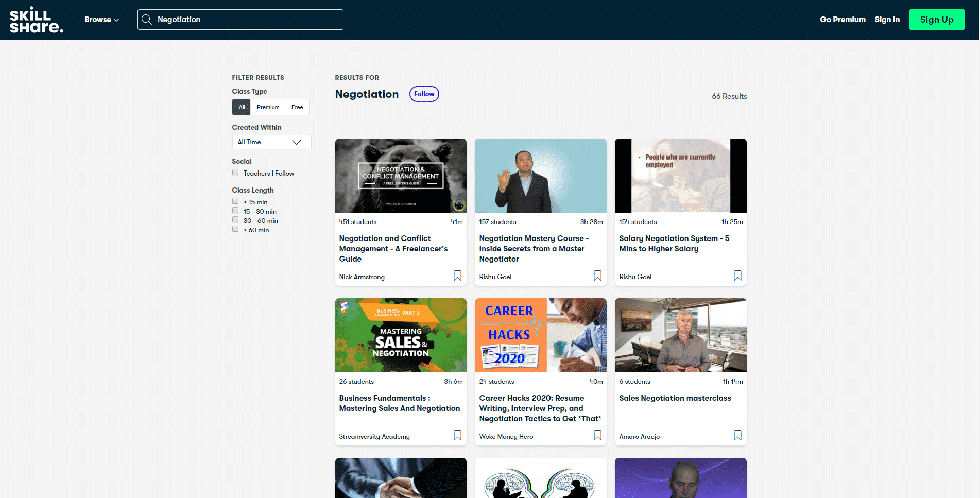Open Career Hacks 2020 thumbnail

pyautogui.click(x=541, y=335)
